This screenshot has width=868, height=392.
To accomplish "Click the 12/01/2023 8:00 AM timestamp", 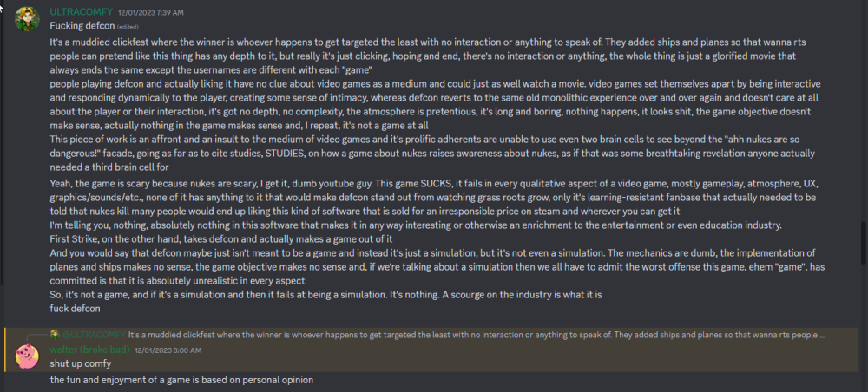I will point(168,350).
